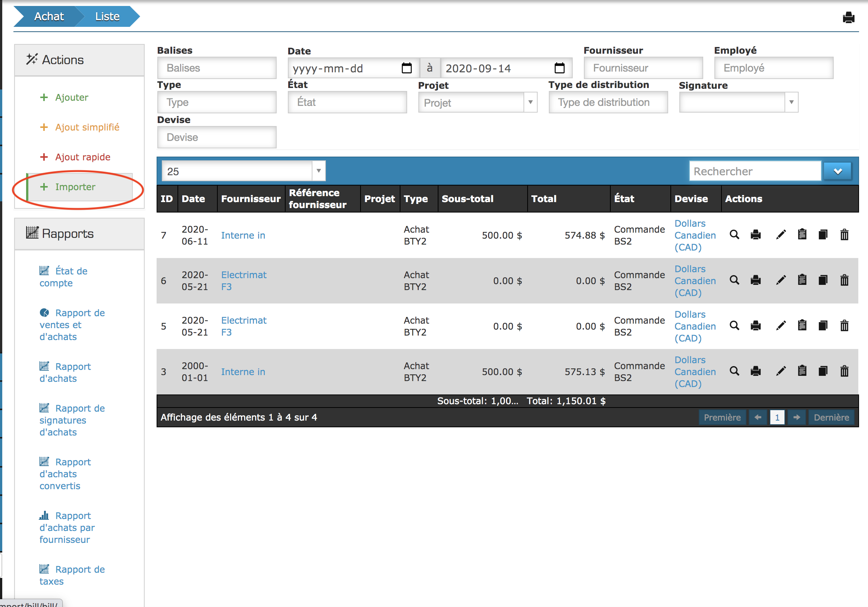This screenshot has height=607, width=868.
Task: Open start date calendar picker icon
Action: pyautogui.click(x=406, y=68)
